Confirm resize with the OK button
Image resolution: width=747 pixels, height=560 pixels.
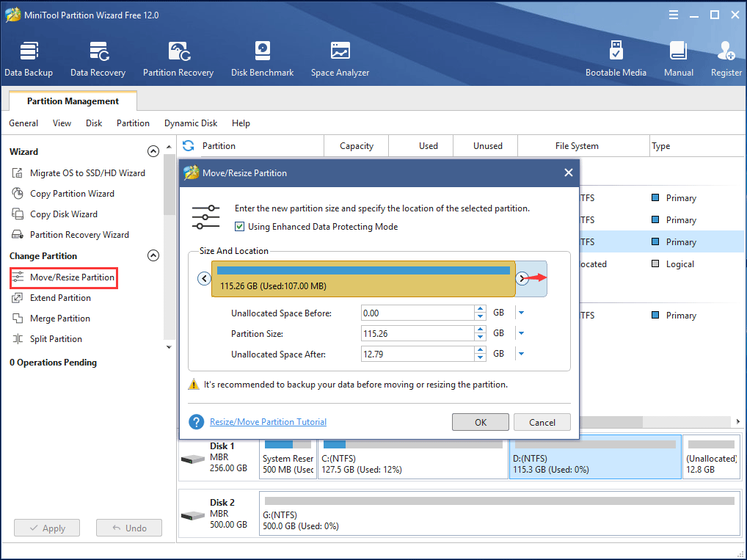click(x=481, y=421)
